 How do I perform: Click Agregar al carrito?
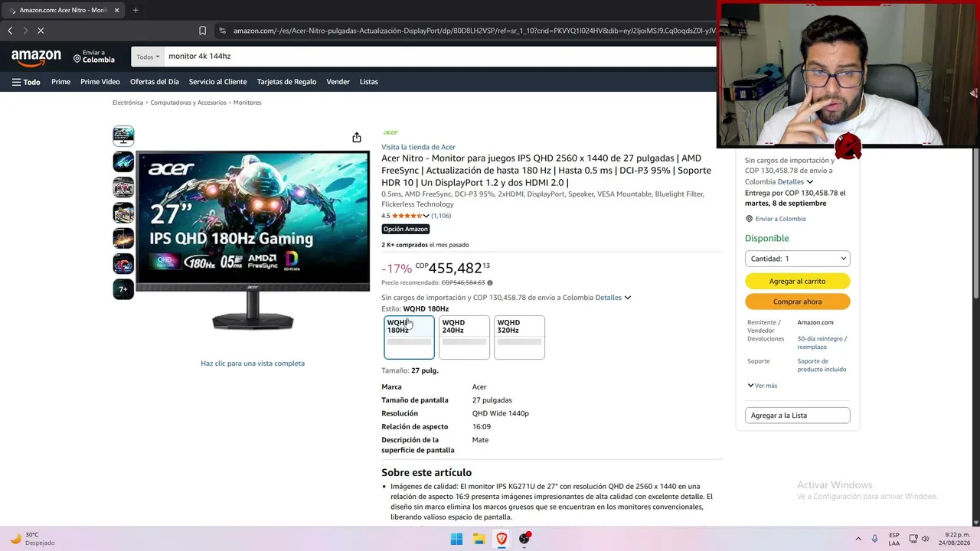point(797,282)
